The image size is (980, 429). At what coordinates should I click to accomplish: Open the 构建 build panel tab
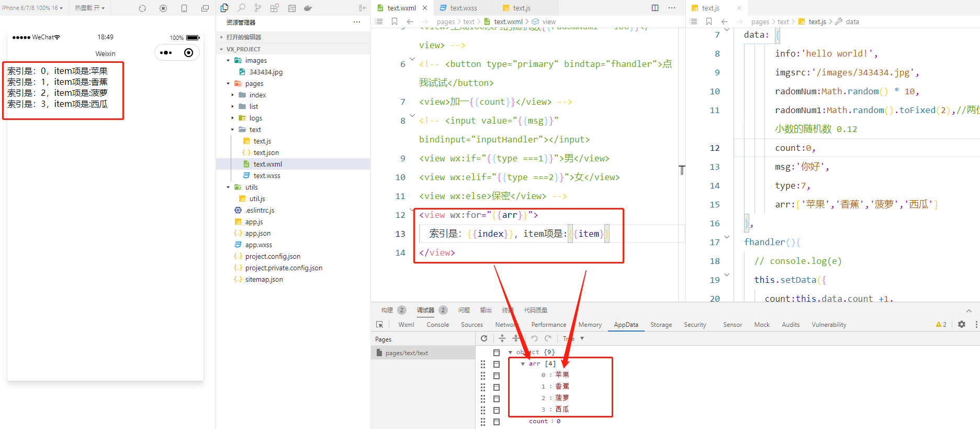click(x=387, y=310)
